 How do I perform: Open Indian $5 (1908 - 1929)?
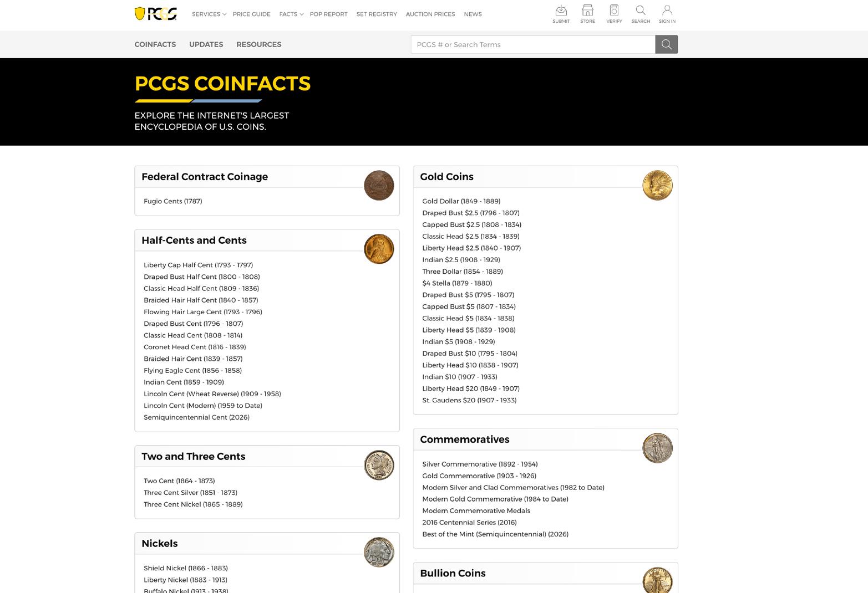[459, 342]
